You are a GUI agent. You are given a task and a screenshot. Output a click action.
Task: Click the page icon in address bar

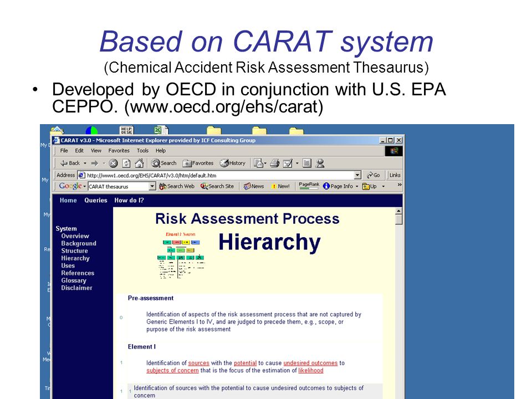[82, 176]
